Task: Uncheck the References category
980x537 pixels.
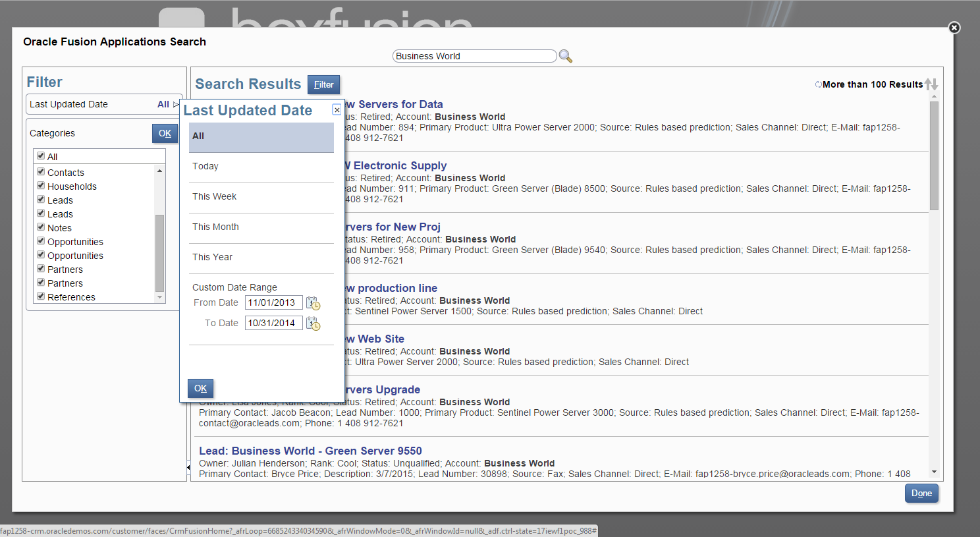Action: [41, 297]
